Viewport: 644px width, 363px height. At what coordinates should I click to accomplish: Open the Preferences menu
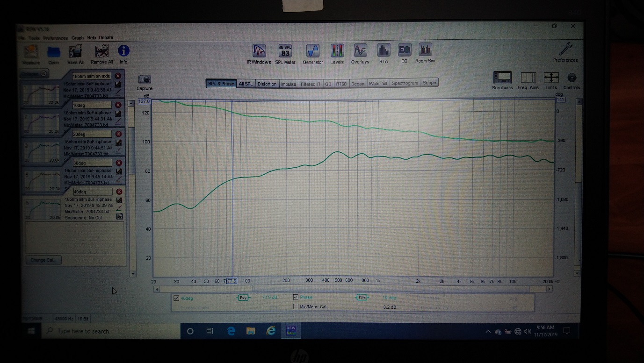(56, 38)
